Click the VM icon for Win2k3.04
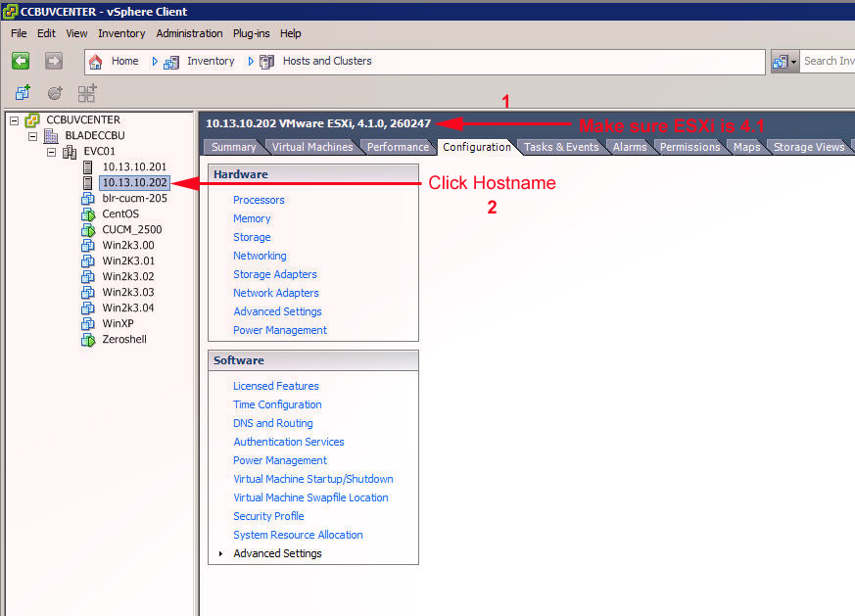This screenshot has width=855, height=616. pyautogui.click(x=88, y=308)
